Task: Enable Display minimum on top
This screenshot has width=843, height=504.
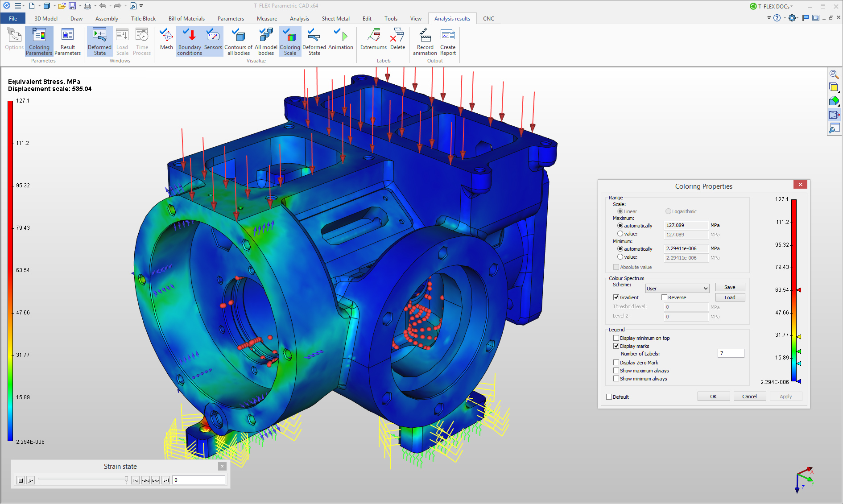Action: [616, 338]
